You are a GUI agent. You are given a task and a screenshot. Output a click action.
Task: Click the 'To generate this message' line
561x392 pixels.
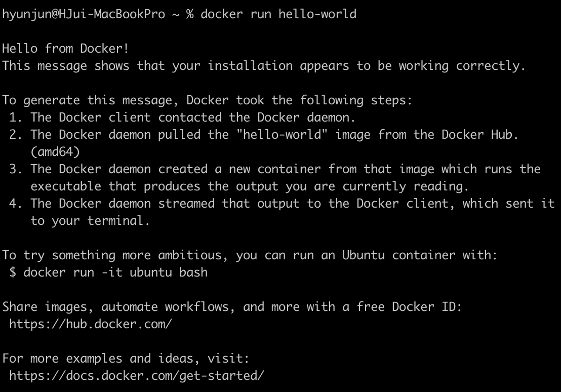point(208,100)
